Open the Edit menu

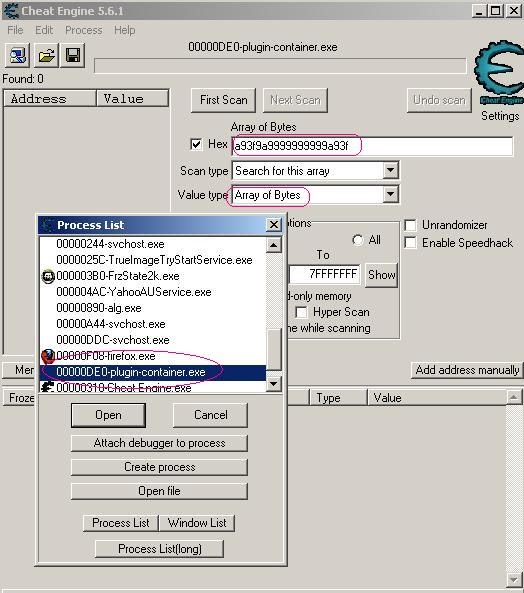(x=44, y=30)
